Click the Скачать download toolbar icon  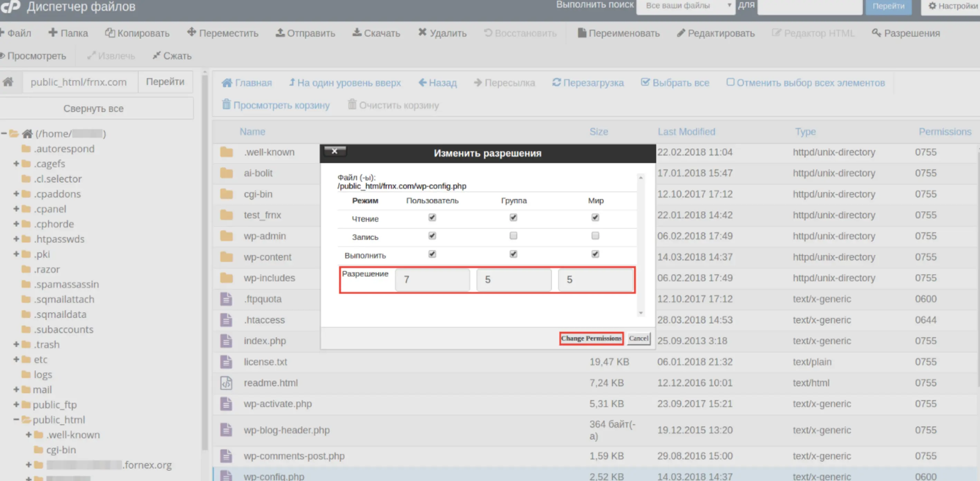pos(357,32)
